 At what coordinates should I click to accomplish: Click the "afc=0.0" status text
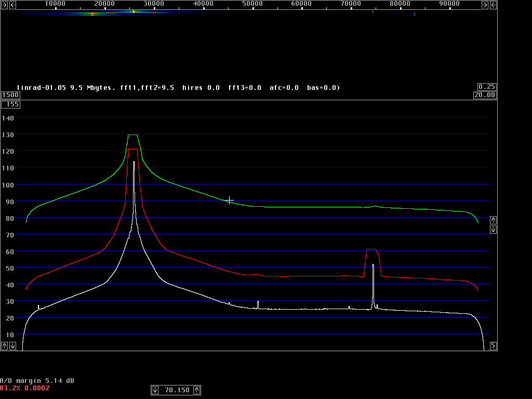[x=284, y=87]
